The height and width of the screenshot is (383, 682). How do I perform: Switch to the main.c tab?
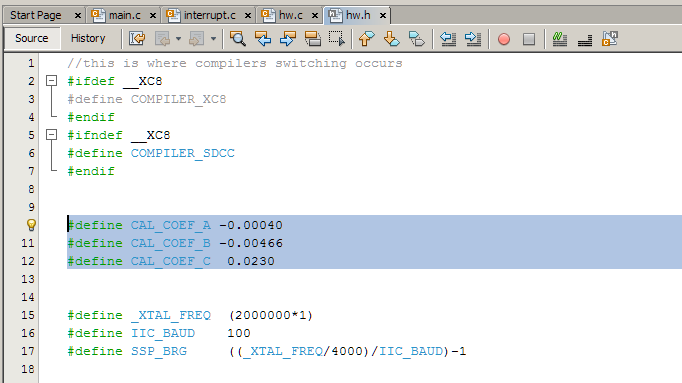tap(124, 15)
